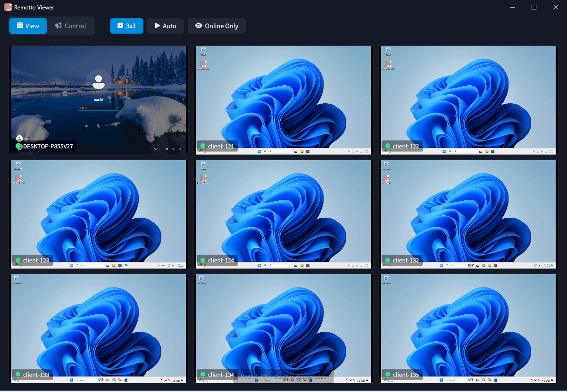Click the client-122 name label
The width and height of the screenshot is (567, 392).
click(x=406, y=146)
